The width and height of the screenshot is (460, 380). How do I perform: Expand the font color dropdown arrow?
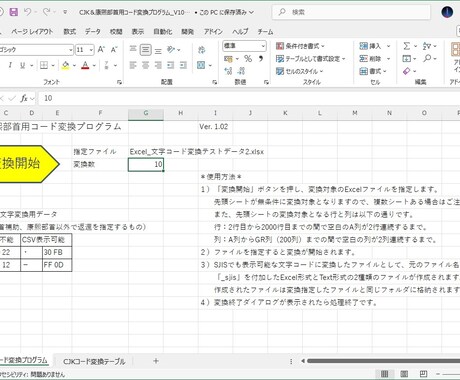click(94, 65)
